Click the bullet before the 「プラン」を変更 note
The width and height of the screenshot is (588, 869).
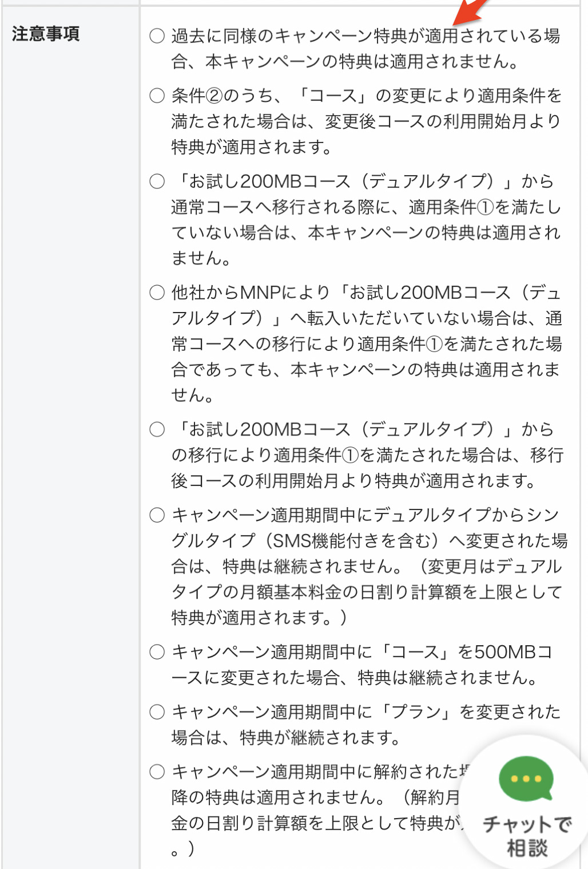tap(157, 712)
